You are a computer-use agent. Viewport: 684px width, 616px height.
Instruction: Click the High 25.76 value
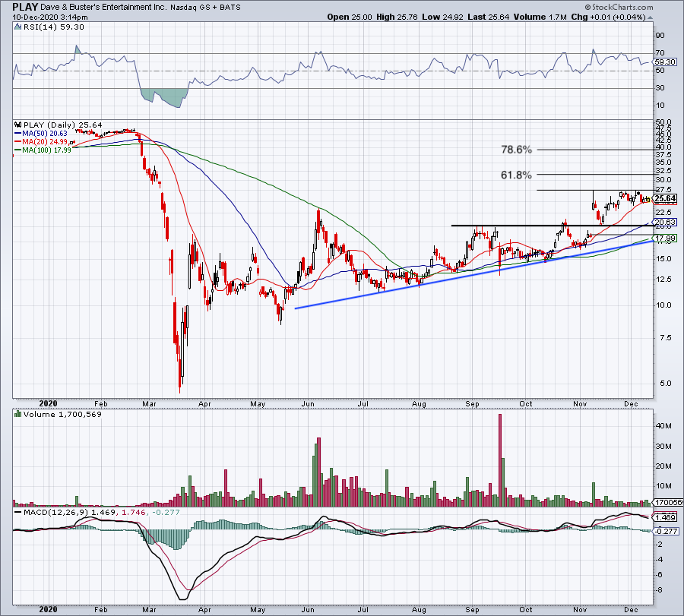pos(397,17)
